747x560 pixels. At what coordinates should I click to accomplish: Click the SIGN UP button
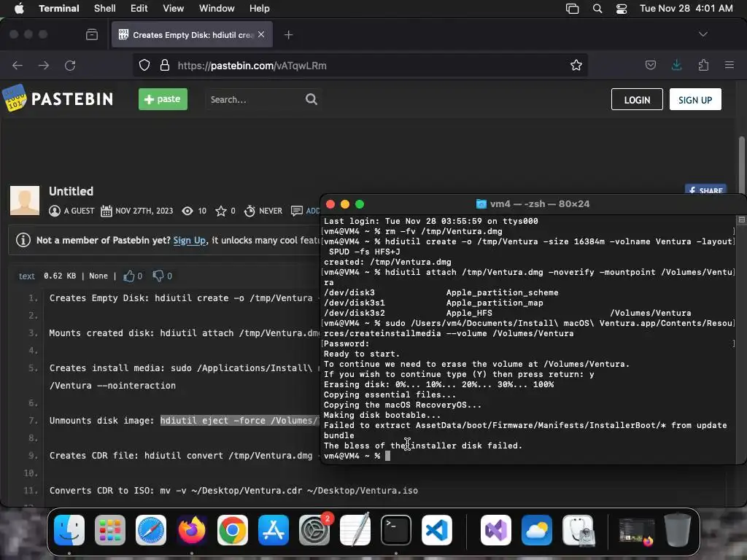click(695, 99)
